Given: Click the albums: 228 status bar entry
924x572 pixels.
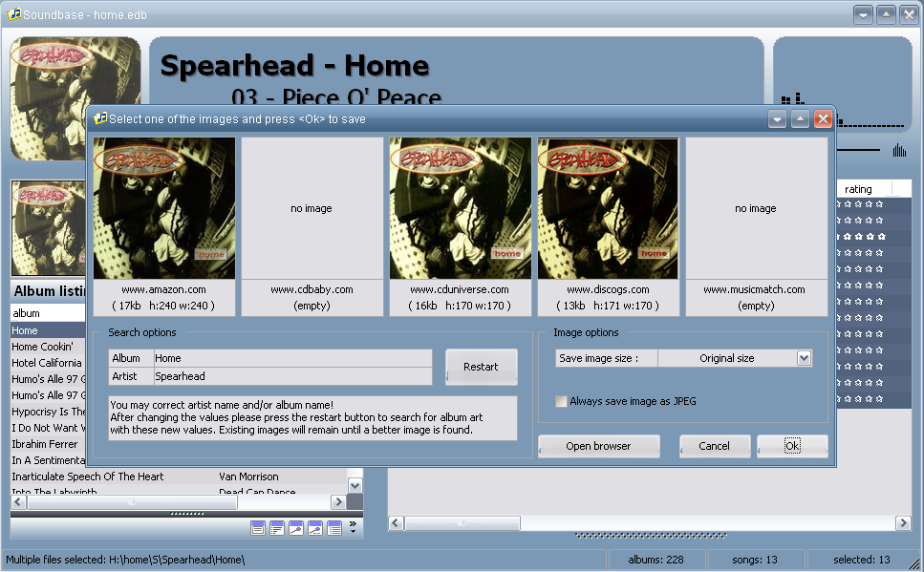Looking at the screenshot, I should pyautogui.click(x=655, y=560).
